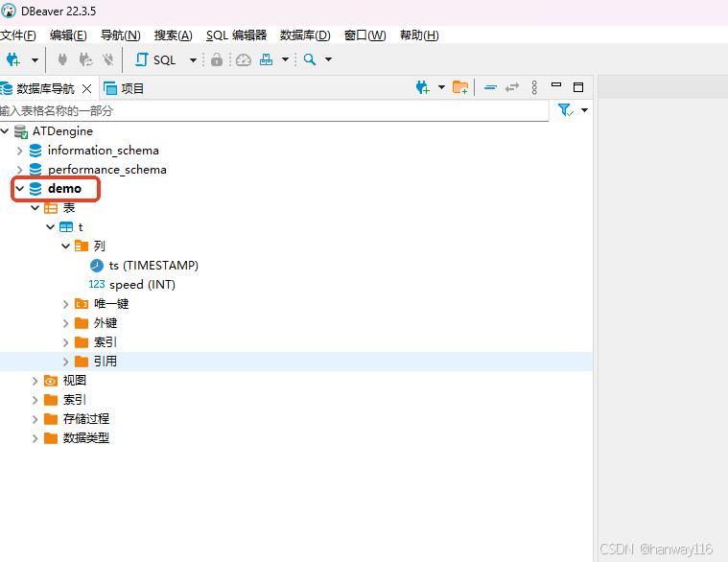Click the filter funnel icon
The image size is (728, 562).
[x=566, y=110]
